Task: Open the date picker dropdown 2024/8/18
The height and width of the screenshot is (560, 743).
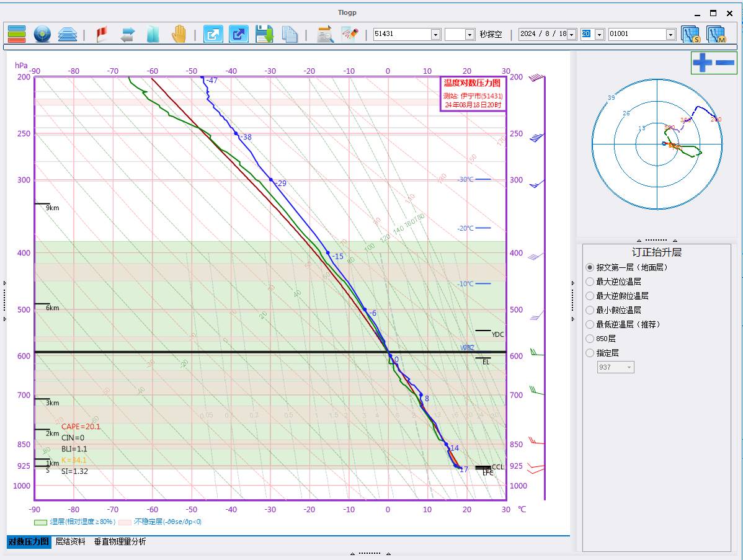Action: coord(571,35)
